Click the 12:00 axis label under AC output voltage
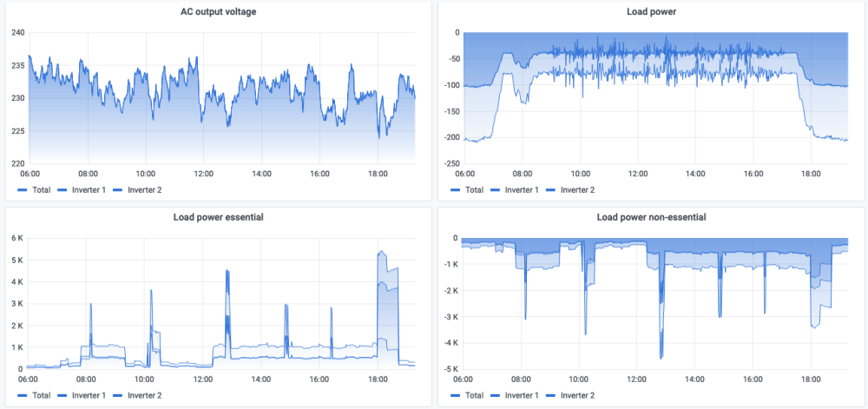This screenshot has width=868, height=409. (203, 174)
